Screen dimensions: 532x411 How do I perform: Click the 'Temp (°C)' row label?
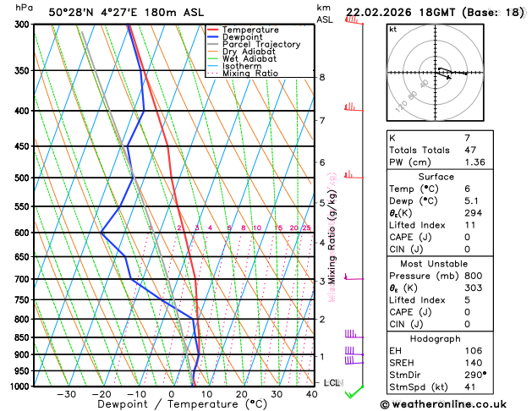414,189
